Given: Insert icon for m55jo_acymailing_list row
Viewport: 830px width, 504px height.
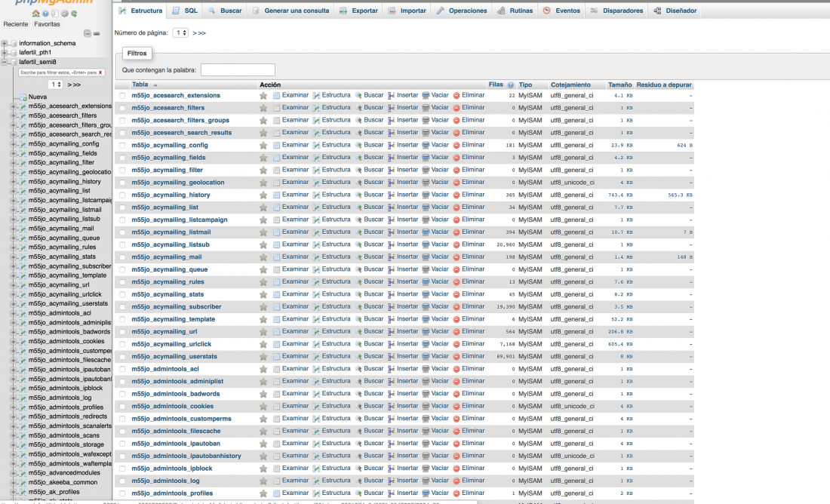Looking at the screenshot, I should [x=391, y=207].
